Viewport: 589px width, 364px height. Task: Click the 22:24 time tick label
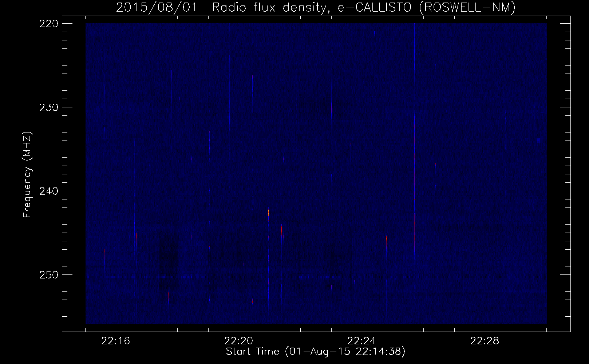click(362, 341)
